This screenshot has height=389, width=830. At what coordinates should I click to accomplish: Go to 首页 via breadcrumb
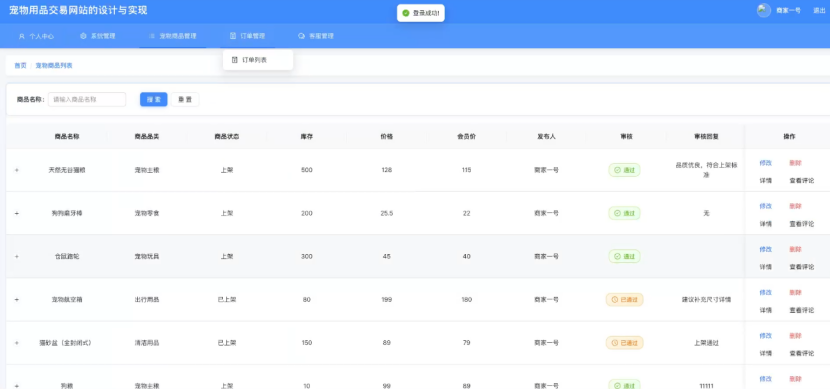coord(20,66)
